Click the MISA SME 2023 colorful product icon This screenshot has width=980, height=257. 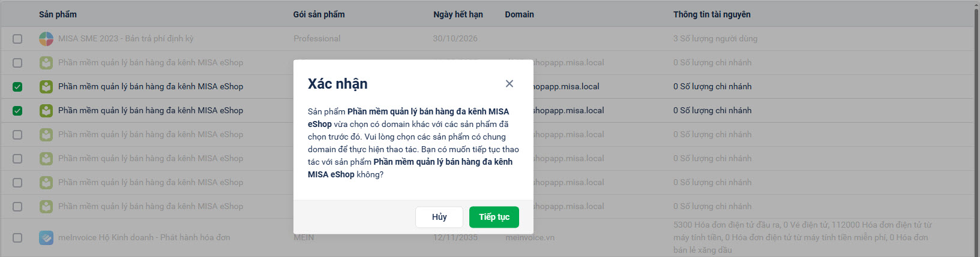46,39
